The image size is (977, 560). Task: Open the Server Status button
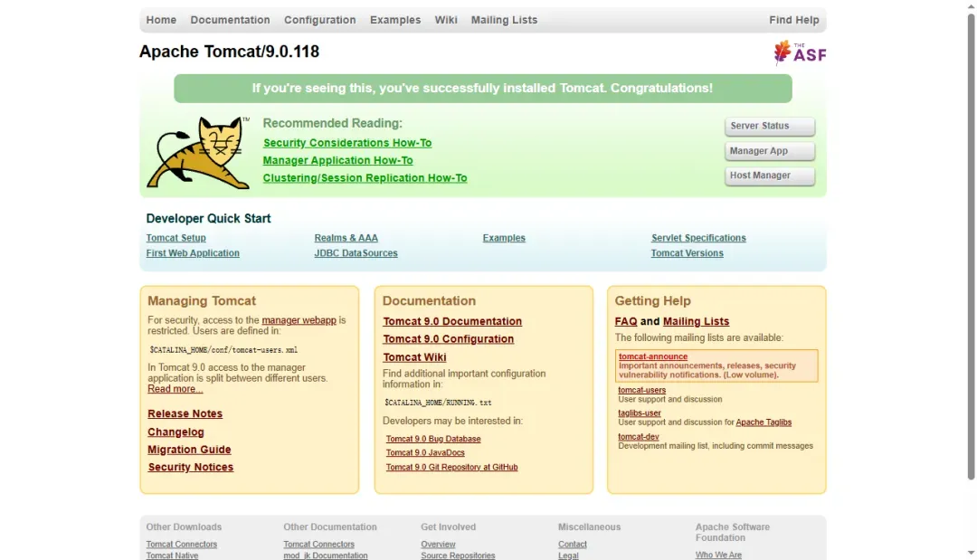[770, 126]
